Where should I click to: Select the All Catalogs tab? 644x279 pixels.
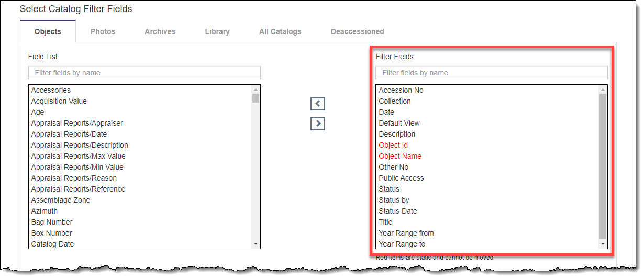point(280,31)
